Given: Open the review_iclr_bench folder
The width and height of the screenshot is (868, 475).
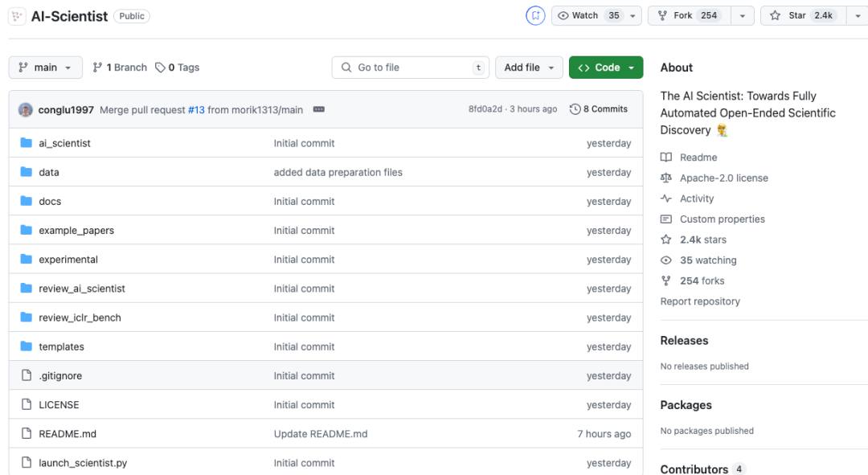Looking at the screenshot, I should point(80,317).
